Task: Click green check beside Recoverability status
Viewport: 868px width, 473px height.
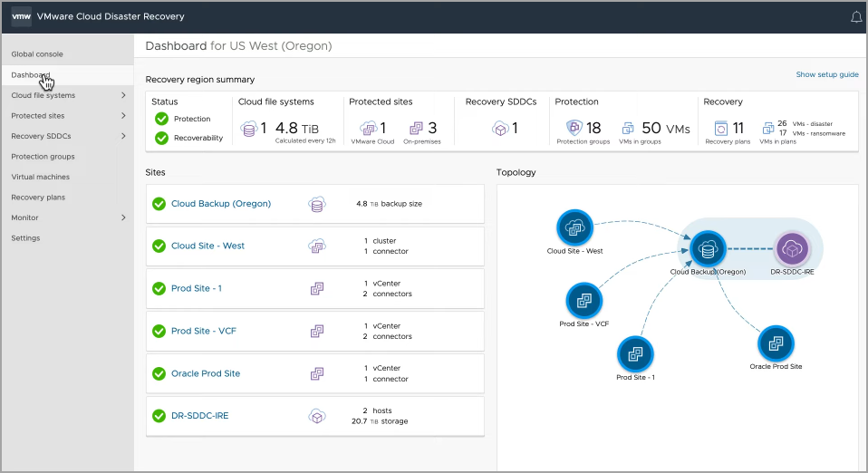Action: pyautogui.click(x=161, y=138)
